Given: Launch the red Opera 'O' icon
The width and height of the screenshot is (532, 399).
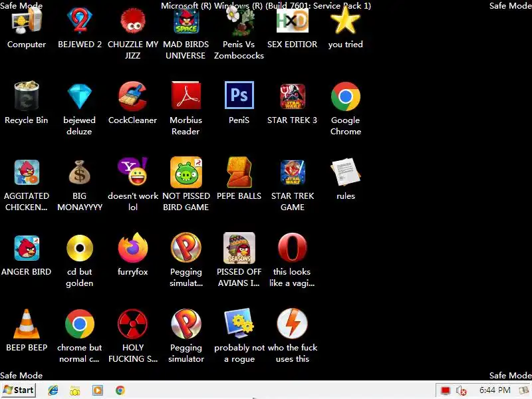Looking at the screenshot, I should (292, 248).
